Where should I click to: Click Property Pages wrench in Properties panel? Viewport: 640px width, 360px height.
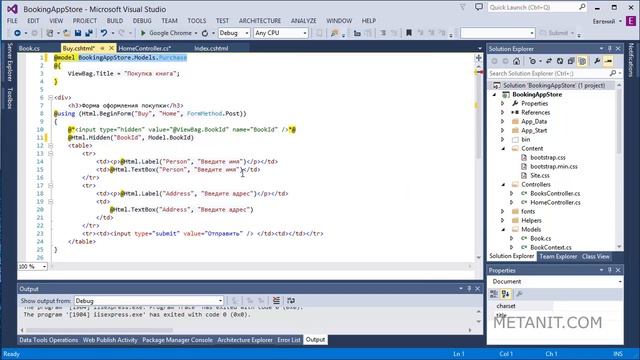click(519, 294)
